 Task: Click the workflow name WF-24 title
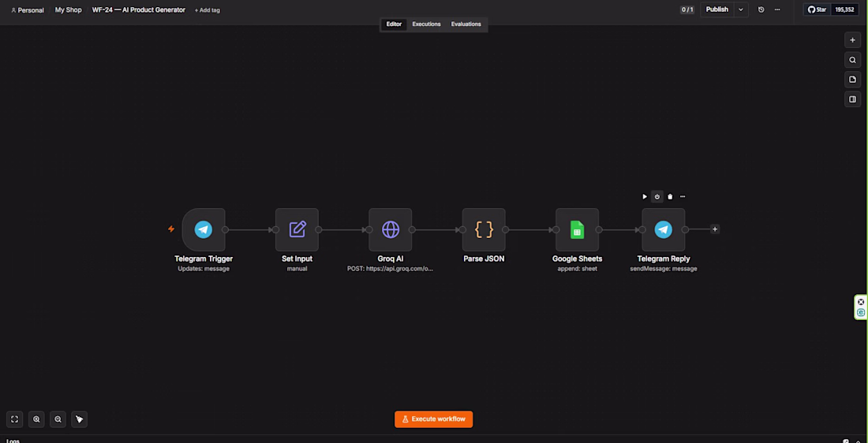pos(139,10)
